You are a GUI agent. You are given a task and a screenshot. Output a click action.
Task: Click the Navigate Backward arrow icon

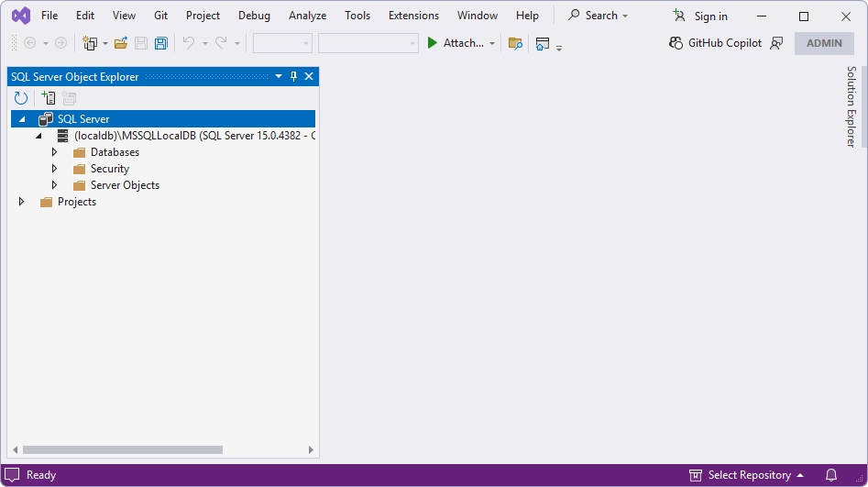click(30, 43)
